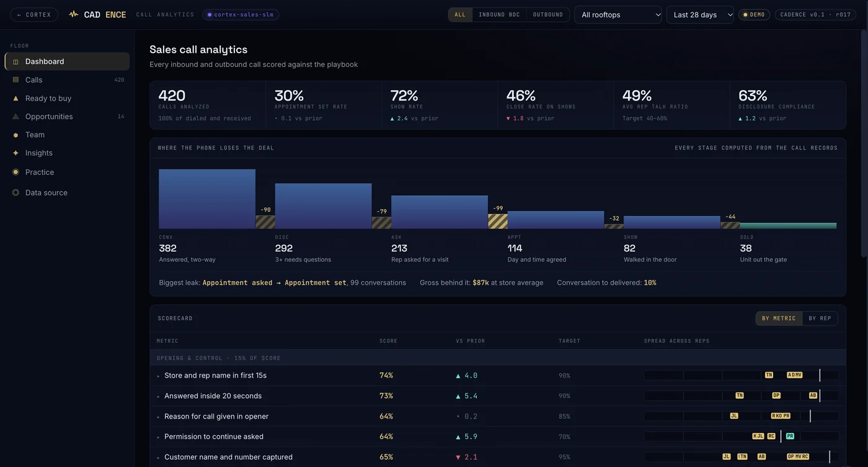Open Ready to buy page
The image size is (868, 467).
click(67, 98)
